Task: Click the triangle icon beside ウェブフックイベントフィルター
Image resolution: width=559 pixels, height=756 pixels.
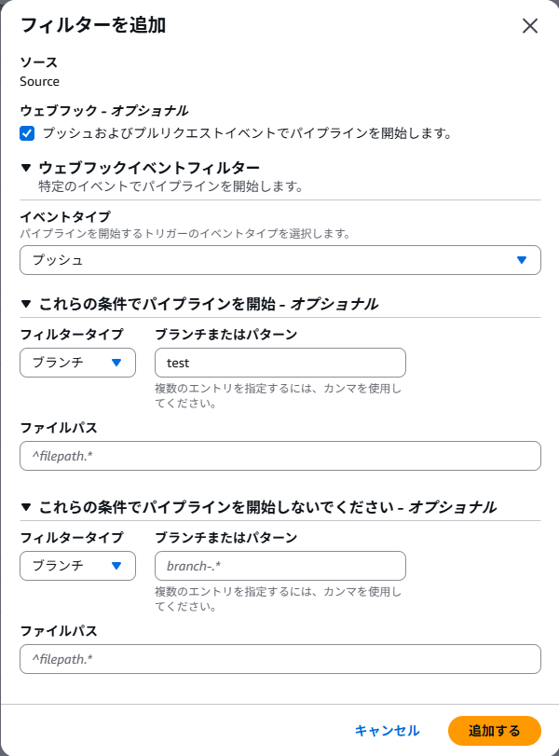Action: pos(26,168)
